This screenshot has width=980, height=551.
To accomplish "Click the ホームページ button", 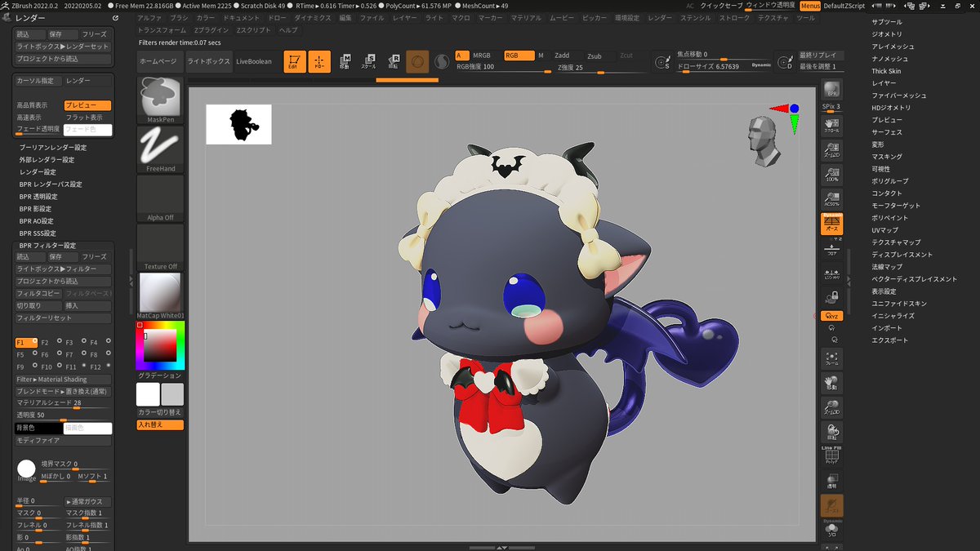I will pos(158,61).
